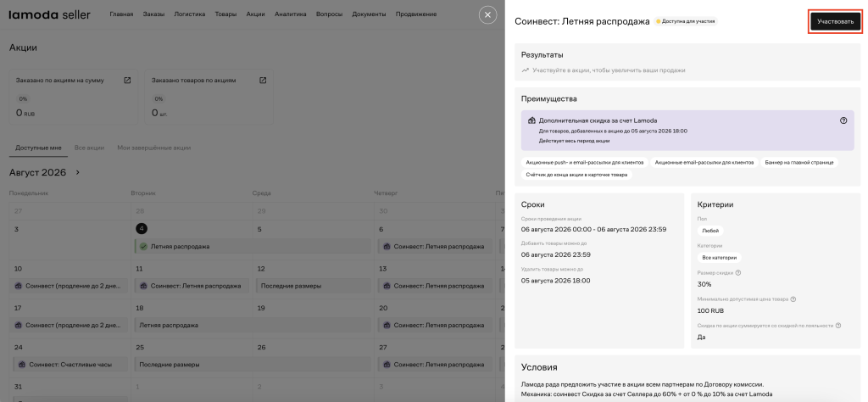Open 'Соинвест: Летняя распродажа' on August 6

coord(435,247)
